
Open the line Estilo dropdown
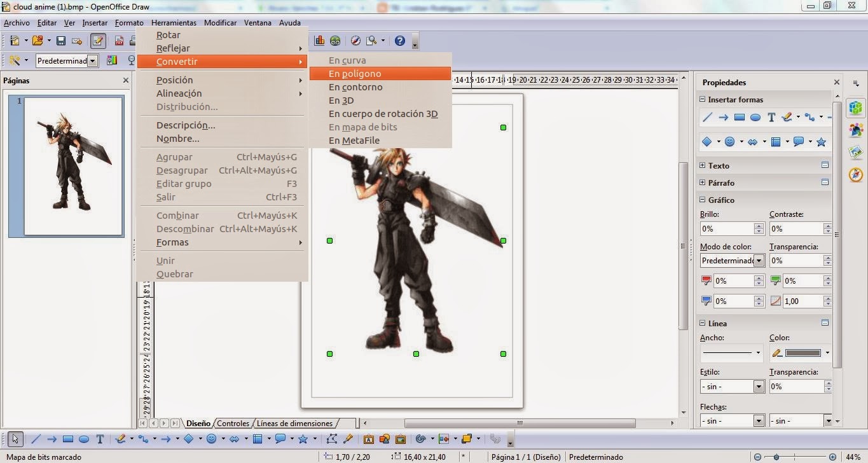759,386
